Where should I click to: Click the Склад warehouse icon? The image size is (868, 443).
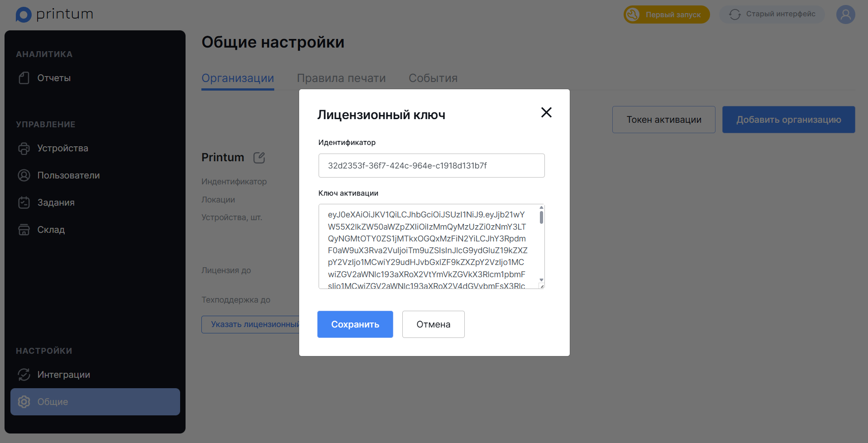click(x=24, y=230)
